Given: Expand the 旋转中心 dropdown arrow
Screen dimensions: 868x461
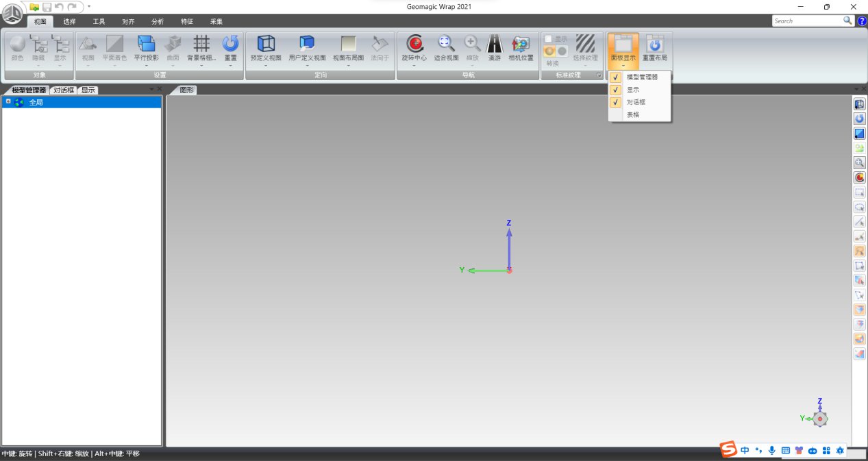Looking at the screenshot, I should point(414,66).
